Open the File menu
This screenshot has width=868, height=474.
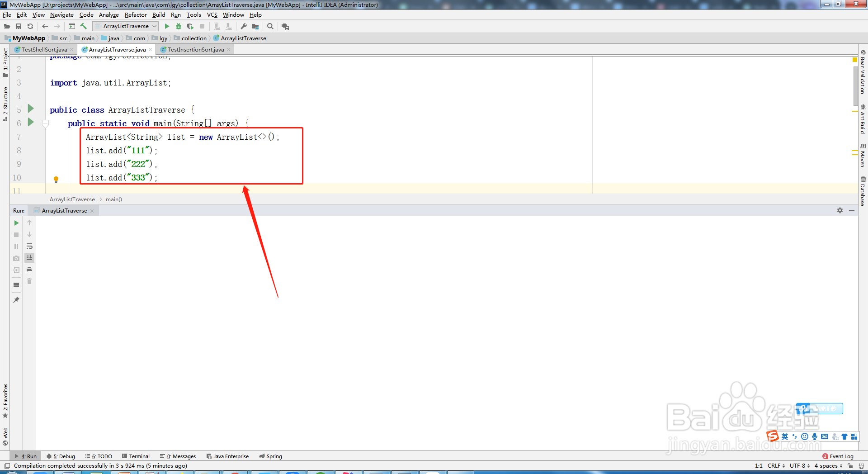tap(7, 15)
